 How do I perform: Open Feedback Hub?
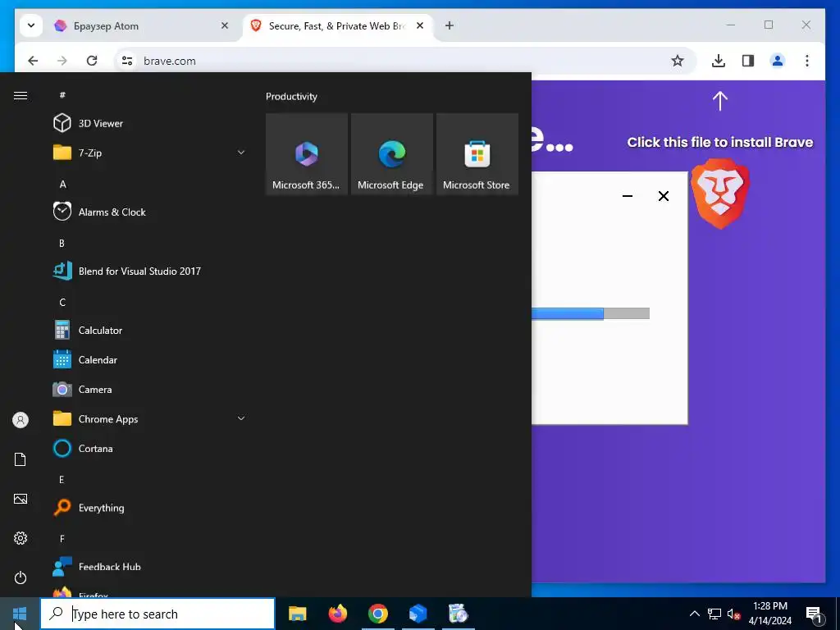pos(150,566)
